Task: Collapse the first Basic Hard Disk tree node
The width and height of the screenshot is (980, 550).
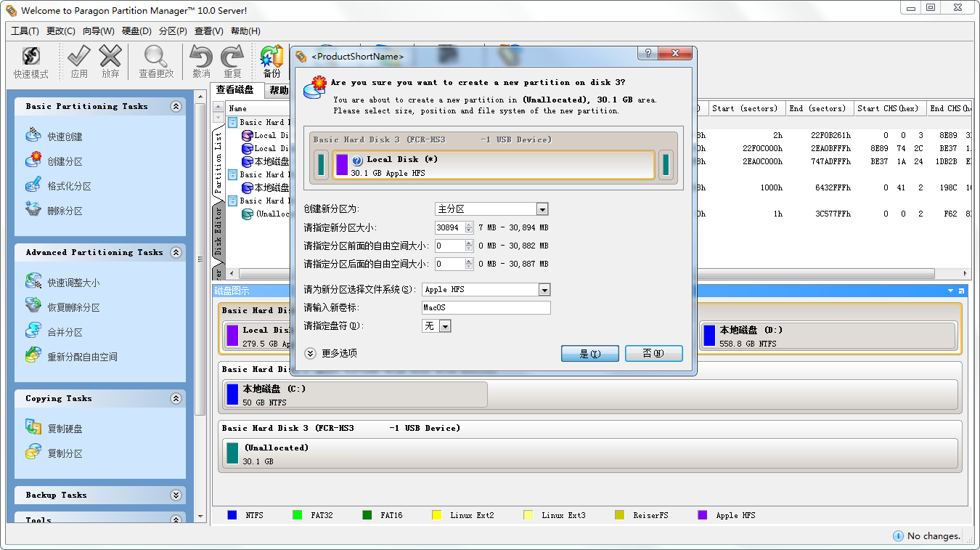Action: [233, 122]
